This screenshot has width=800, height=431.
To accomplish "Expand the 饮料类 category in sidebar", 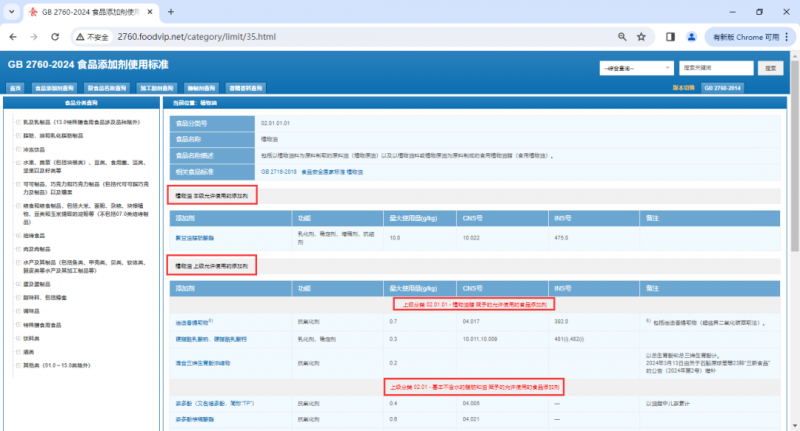I will click(18, 338).
